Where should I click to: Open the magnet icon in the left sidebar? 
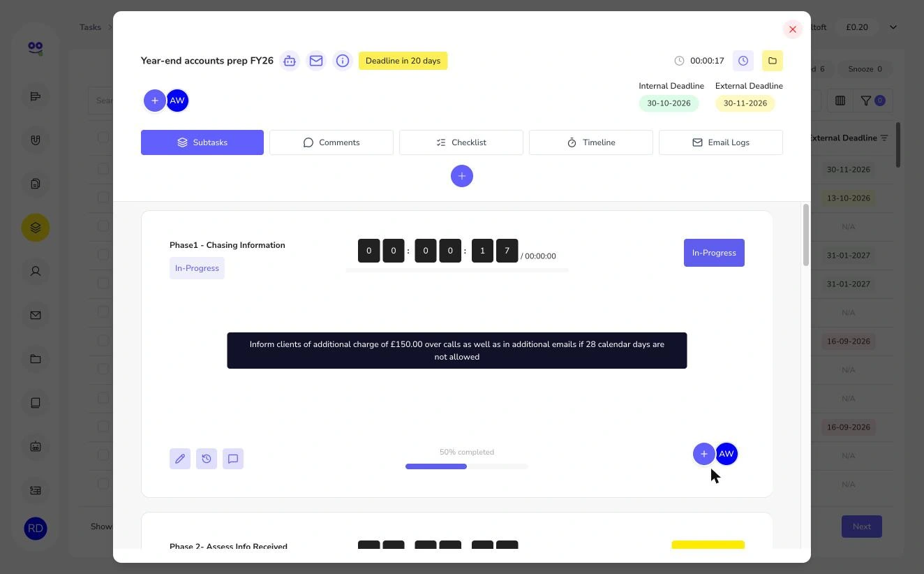pos(36,140)
